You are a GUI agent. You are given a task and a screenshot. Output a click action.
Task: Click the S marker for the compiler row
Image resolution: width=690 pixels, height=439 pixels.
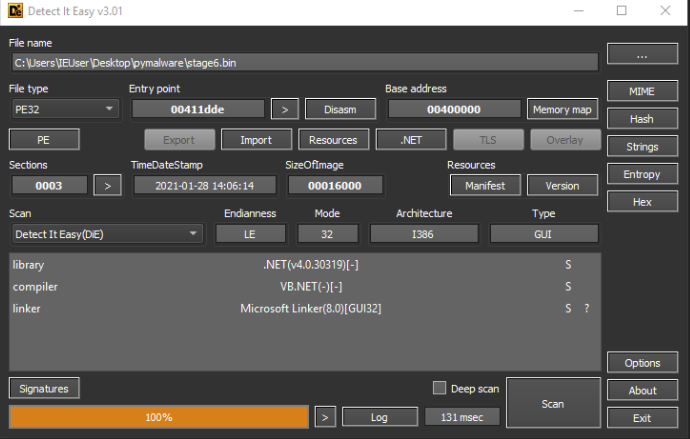coord(568,287)
